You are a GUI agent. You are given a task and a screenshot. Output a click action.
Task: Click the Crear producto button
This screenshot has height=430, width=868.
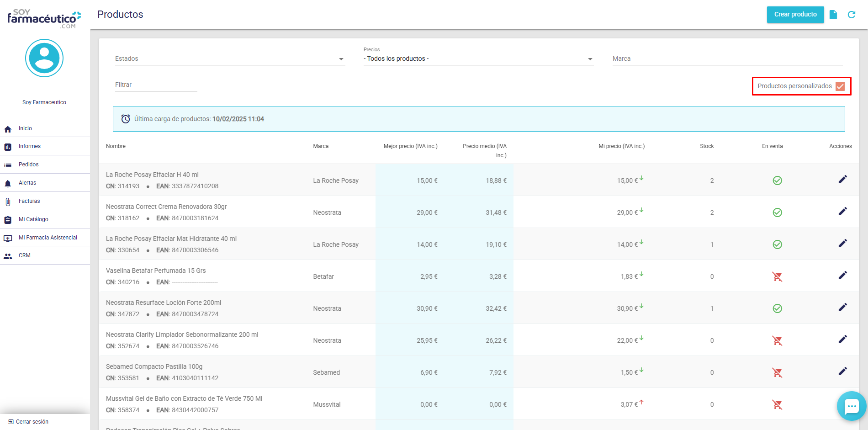(795, 15)
